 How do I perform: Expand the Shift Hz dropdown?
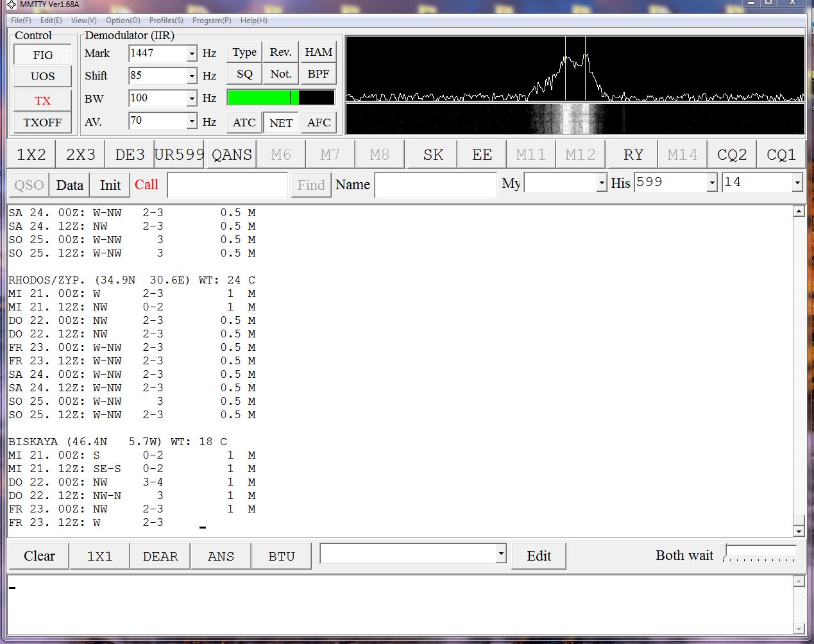[x=191, y=76]
